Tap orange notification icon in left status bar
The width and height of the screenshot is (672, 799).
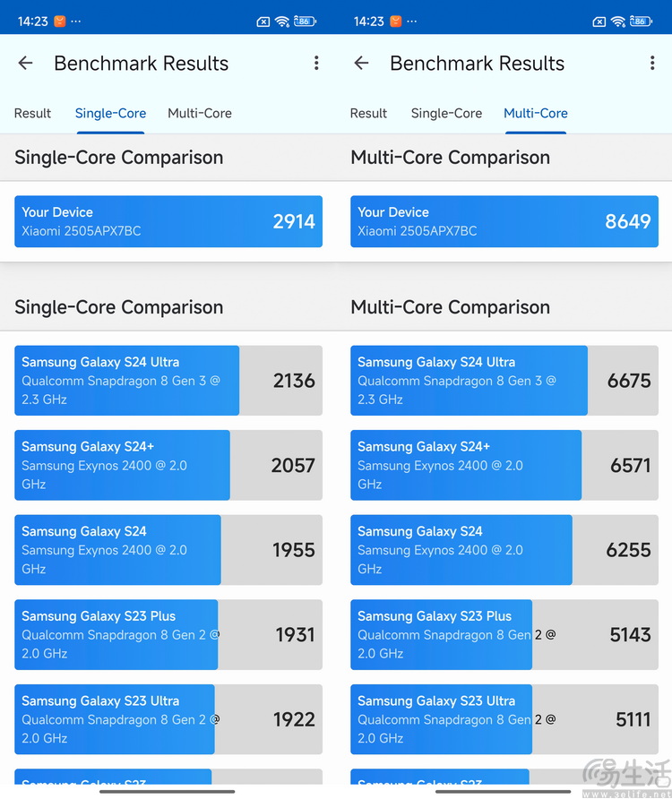pyautogui.click(x=60, y=21)
